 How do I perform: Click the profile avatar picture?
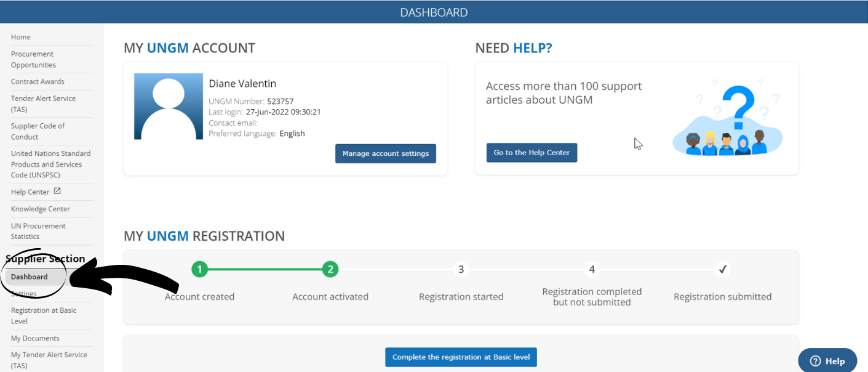coord(169,107)
